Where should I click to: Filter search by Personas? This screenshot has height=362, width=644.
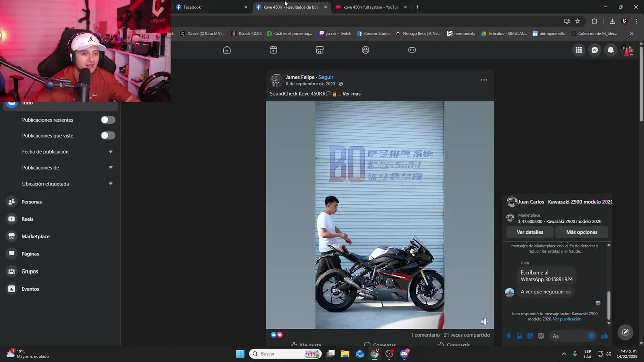(x=31, y=202)
